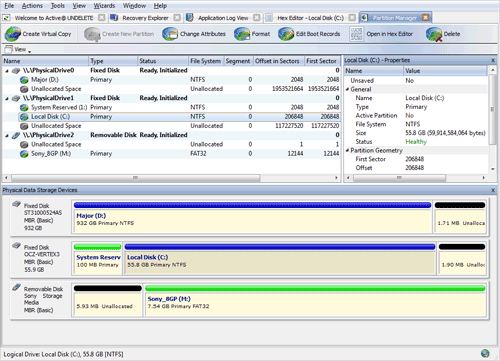This screenshot has height=361, width=500.
Task: Close the Partition Manager tab
Action: click(x=425, y=18)
